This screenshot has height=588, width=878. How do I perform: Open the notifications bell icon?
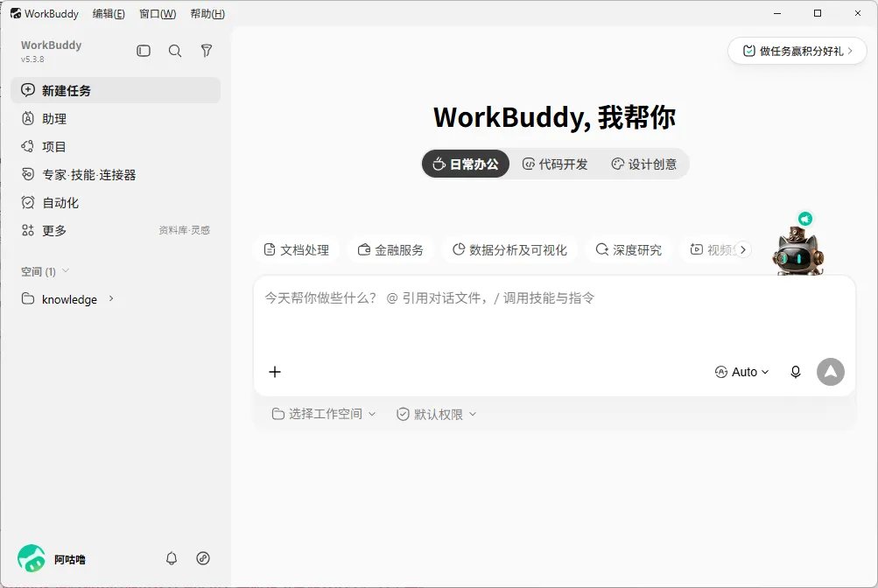172,558
